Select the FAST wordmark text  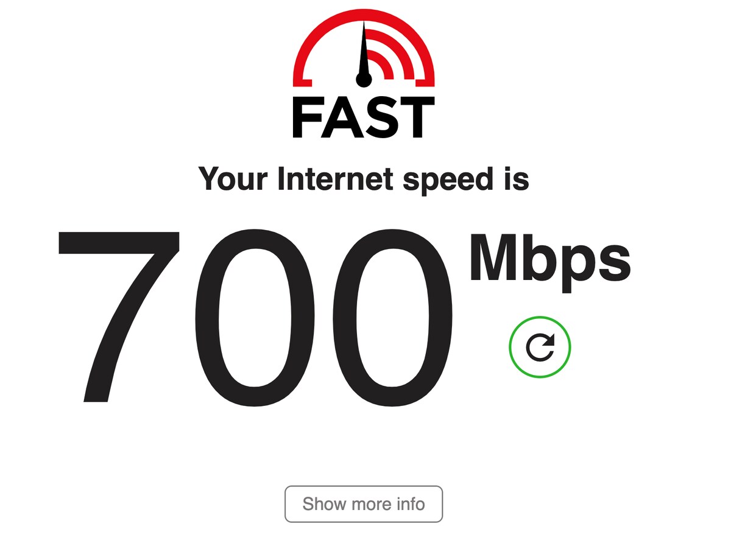coord(364,116)
